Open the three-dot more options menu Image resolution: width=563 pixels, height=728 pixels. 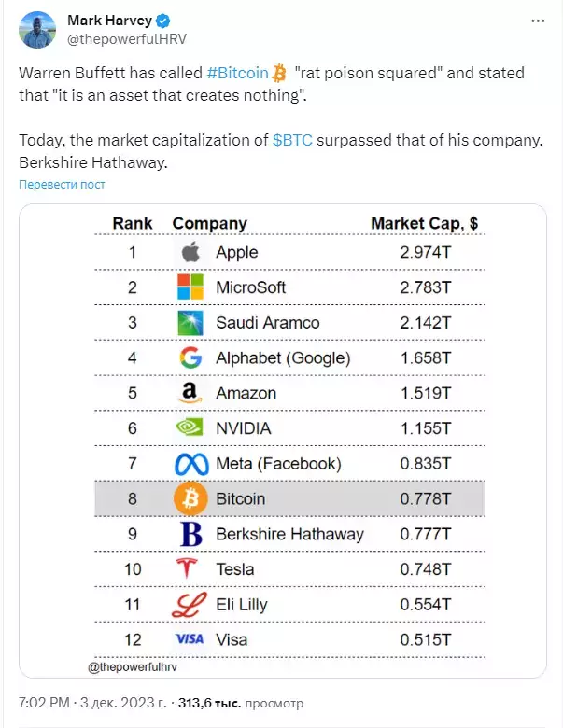click(x=538, y=21)
